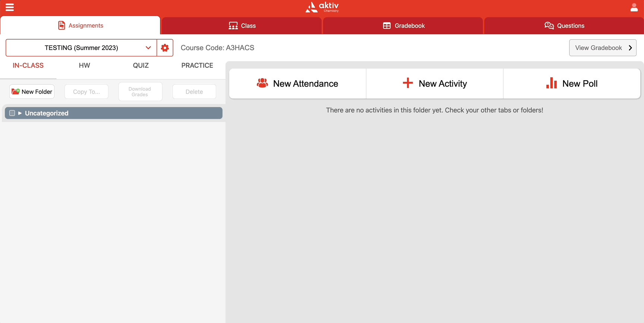The image size is (644, 323).
Task: Switch to the PRACTICE tab
Action: pyautogui.click(x=197, y=66)
